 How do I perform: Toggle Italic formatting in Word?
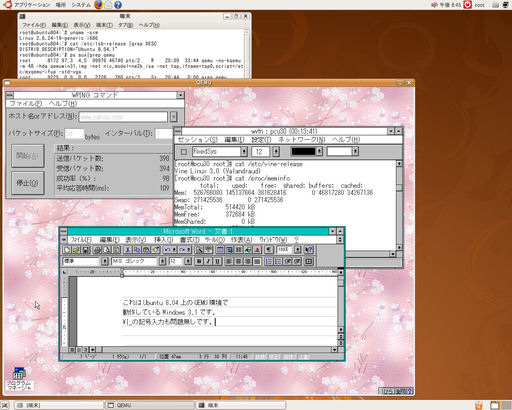point(208,262)
